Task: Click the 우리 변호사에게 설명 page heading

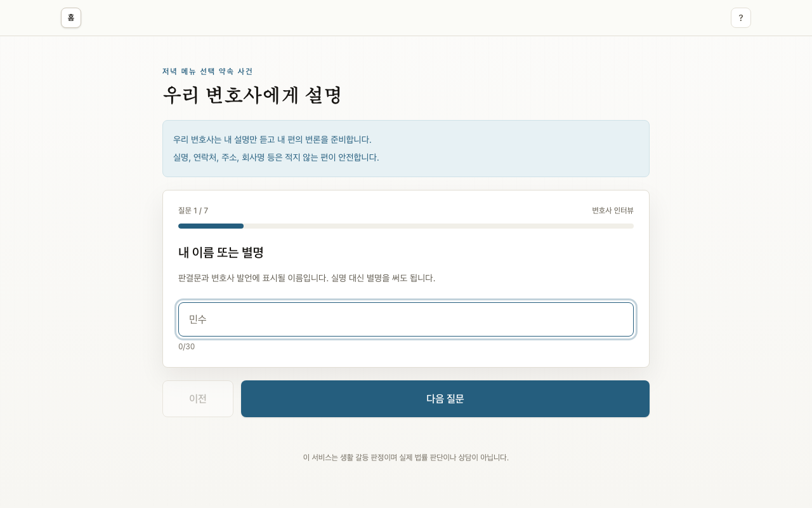Action: coord(252,95)
